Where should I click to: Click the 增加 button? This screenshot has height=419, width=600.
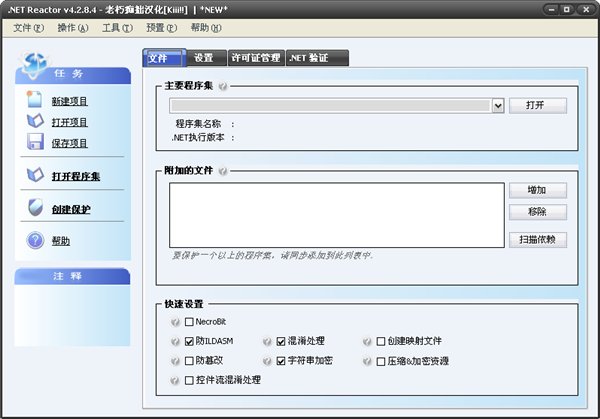pyautogui.click(x=538, y=190)
